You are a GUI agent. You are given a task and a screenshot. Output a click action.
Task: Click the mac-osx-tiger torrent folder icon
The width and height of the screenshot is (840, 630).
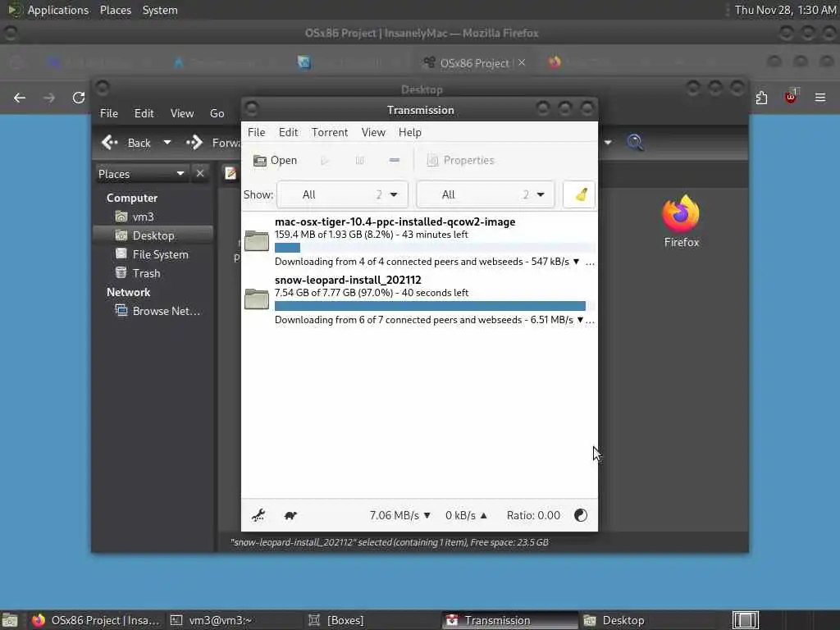257,240
